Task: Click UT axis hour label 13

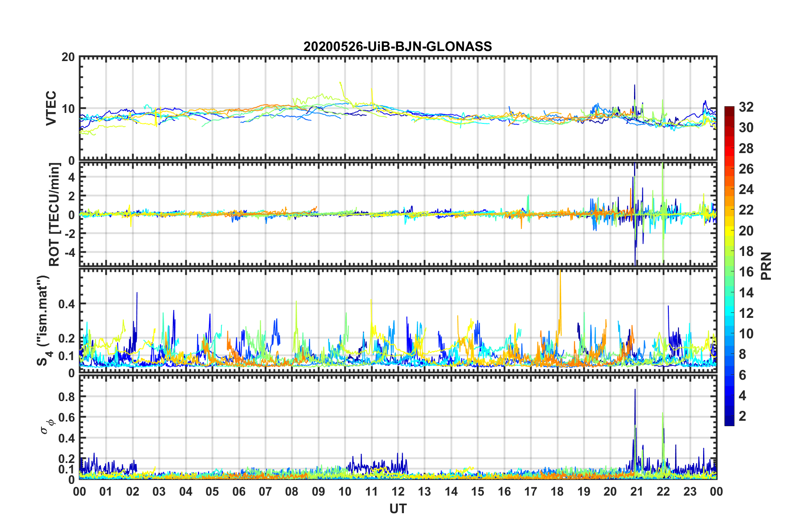Action: click(424, 491)
